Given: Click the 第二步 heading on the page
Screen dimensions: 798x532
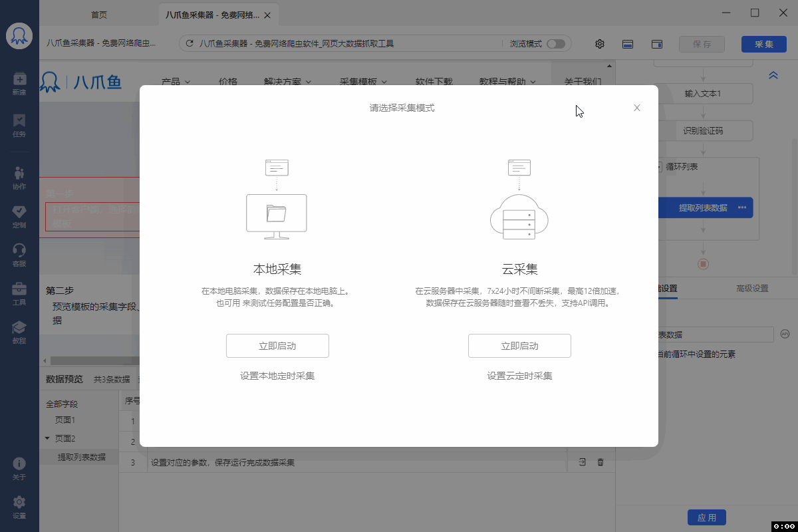Looking at the screenshot, I should tap(59, 291).
